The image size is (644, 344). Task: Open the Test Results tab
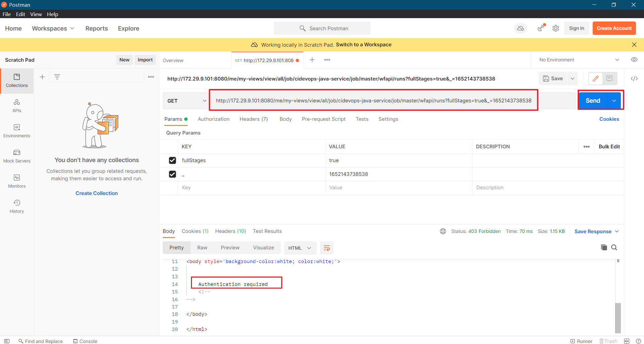point(267,231)
